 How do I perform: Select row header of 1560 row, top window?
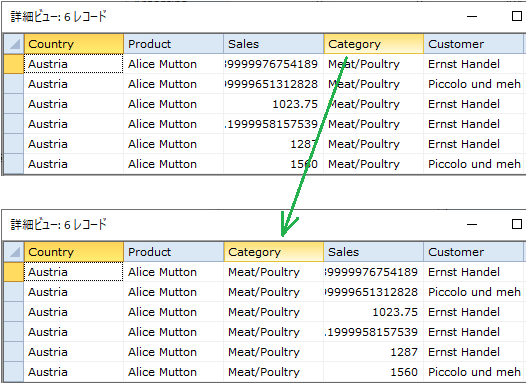point(14,164)
